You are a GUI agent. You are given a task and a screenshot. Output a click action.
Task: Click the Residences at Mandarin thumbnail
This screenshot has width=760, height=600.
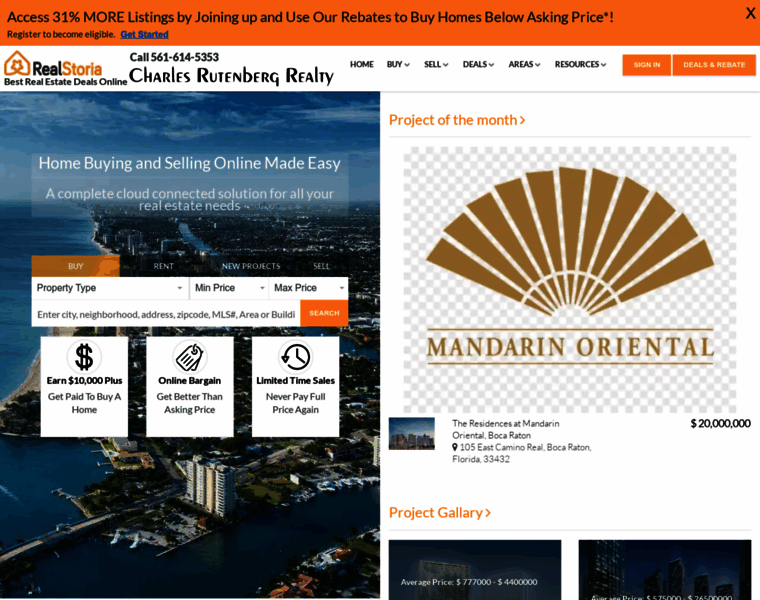point(412,434)
